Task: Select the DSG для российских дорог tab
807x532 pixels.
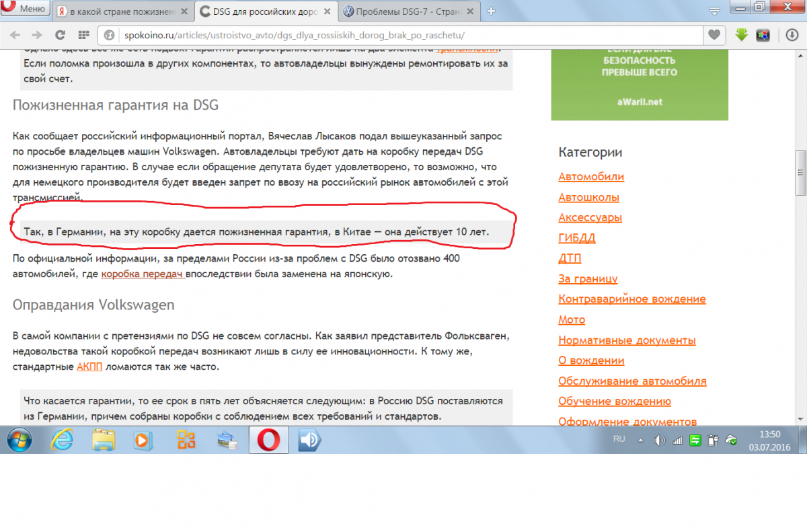Action: pos(267,11)
